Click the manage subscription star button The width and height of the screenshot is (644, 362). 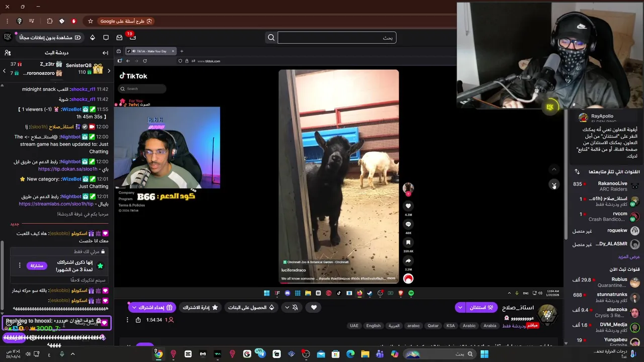click(x=200, y=307)
